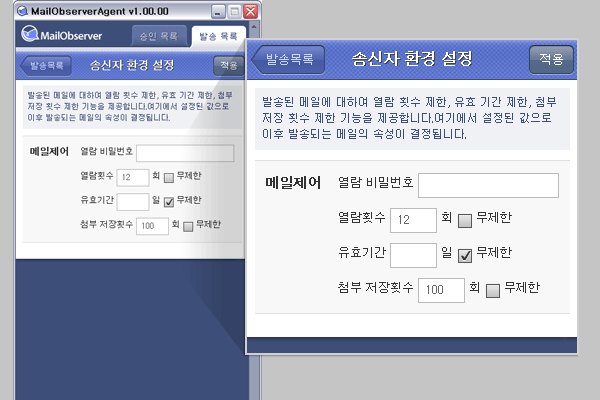Screen dimensions: 600x400
Task: Apply settings with 적용 in enlarged view
Action: pyautogui.click(x=551, y=59)
